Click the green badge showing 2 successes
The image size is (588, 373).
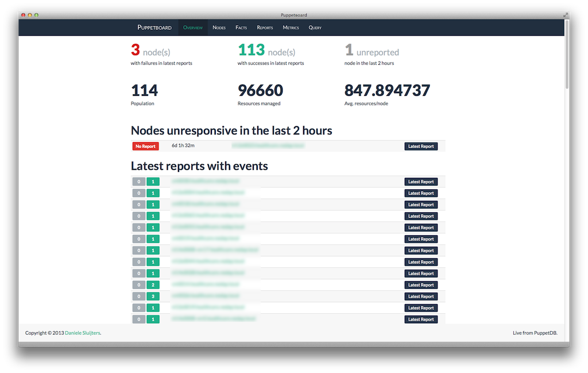(153, 285)
